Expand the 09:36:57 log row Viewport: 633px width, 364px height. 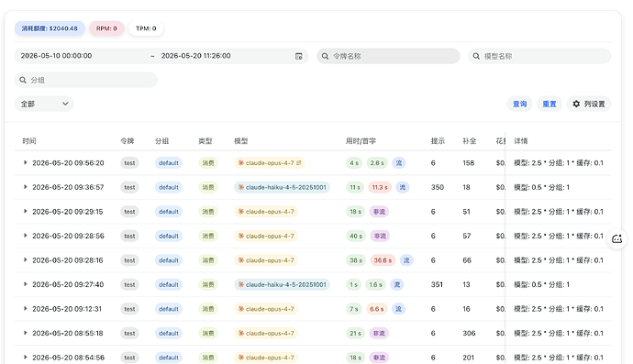pyautogui.click(x=25, y=187)
